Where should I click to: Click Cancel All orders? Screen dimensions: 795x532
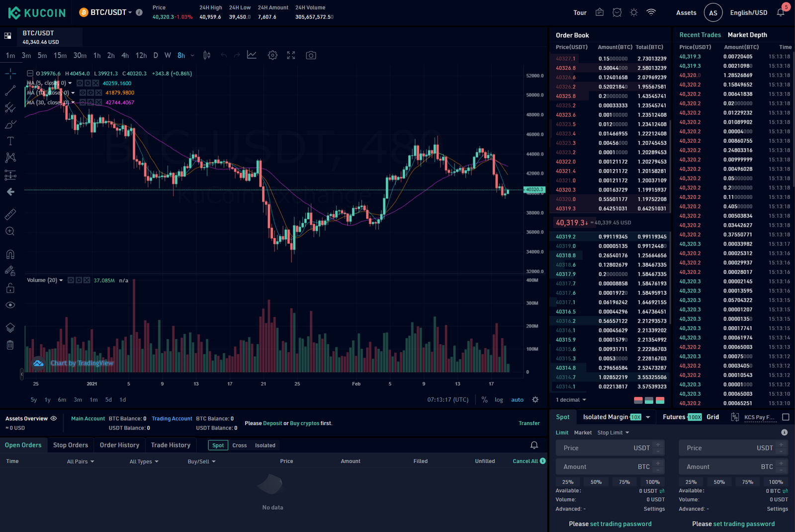click(x=525, y=461)
